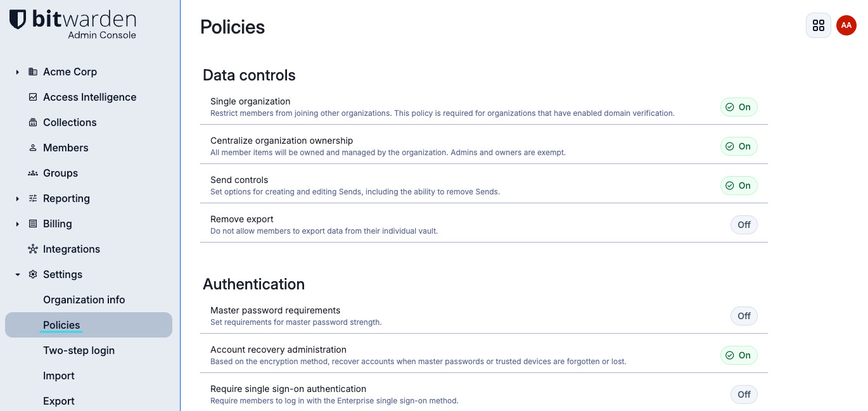Open the Export page
The height and width of the screenshot is (411, 868).
coord(58,401)
